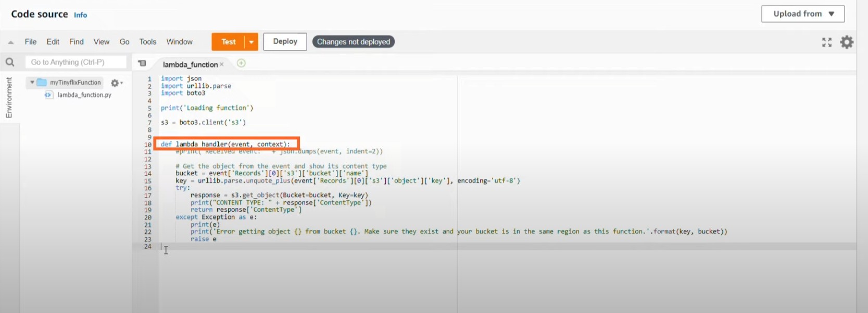Add a new tab with plus icon
The width and height of the screenshot is (868, 313).
241,63
